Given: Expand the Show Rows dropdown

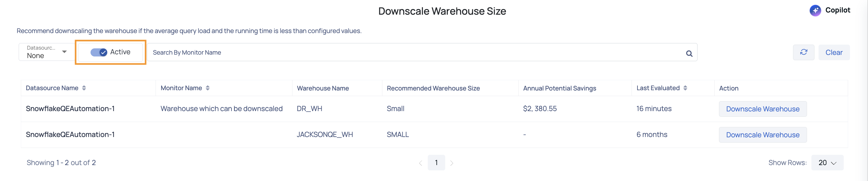Looking at the screenshot, I should [x=827, y=163].
